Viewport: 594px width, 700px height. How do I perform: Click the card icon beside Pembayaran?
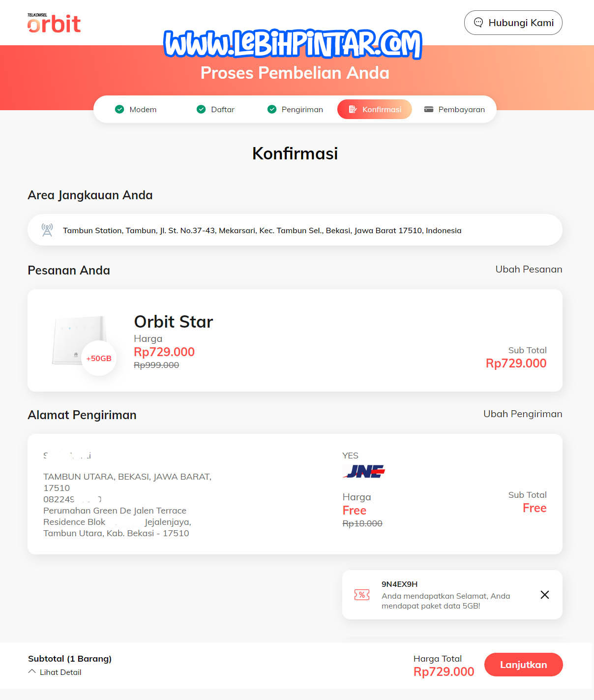click(x=429, y=109)
